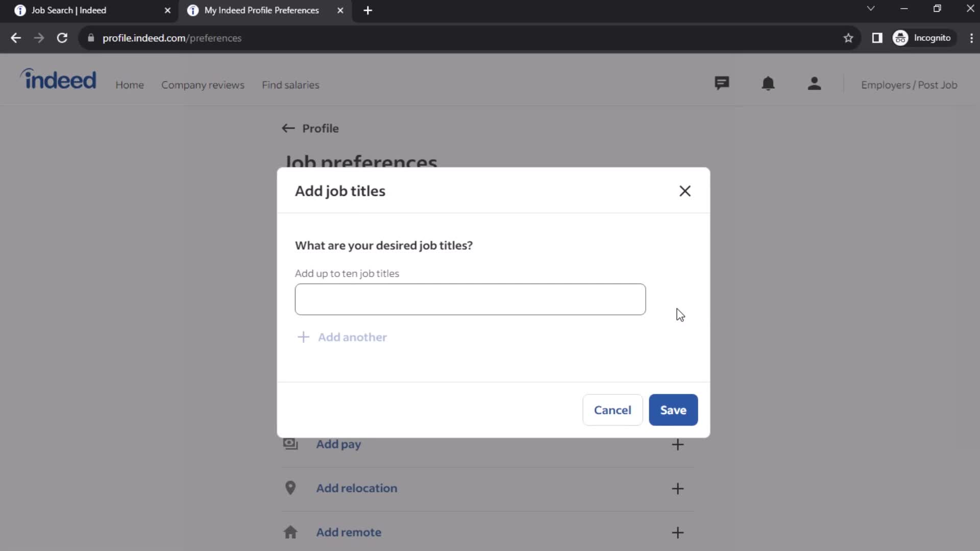Click the Add pay expander plus button
This screenshot has width=980, height=551.
pos(678,443)
